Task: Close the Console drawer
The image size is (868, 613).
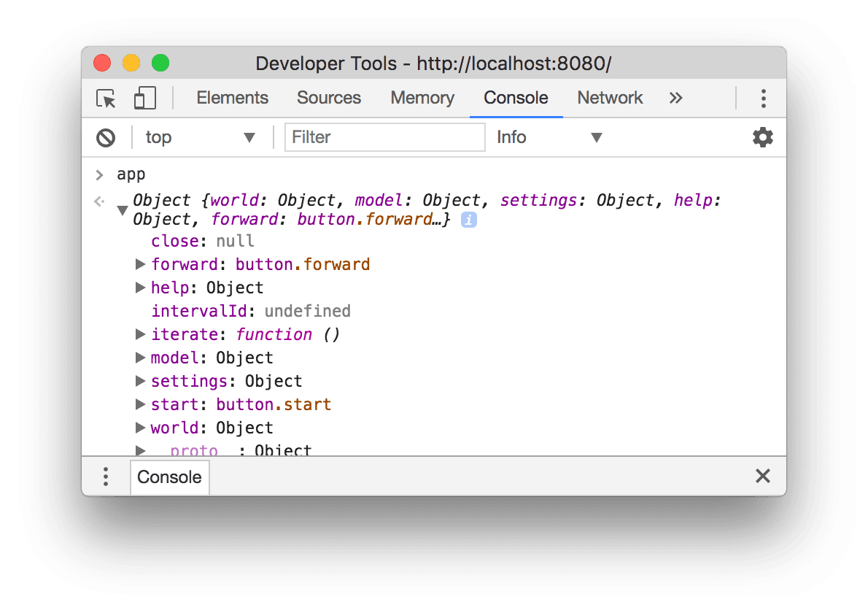Action: (763, 476)
